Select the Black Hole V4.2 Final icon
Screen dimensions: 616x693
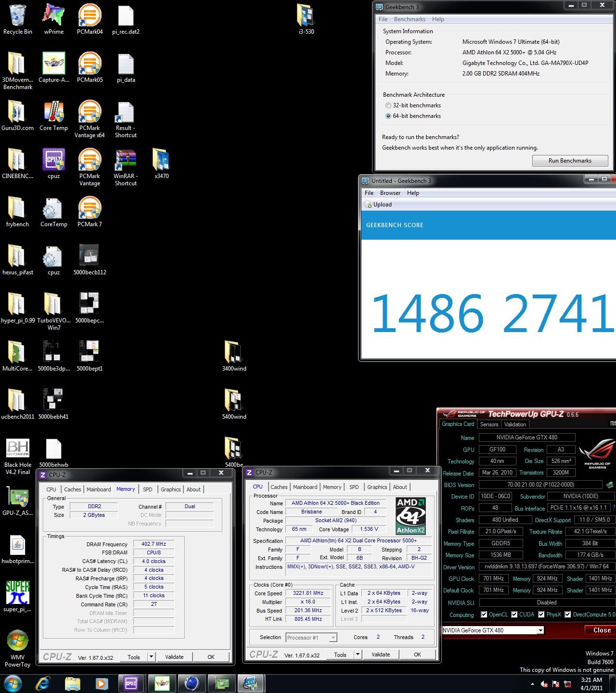click(x=17, y=449)
